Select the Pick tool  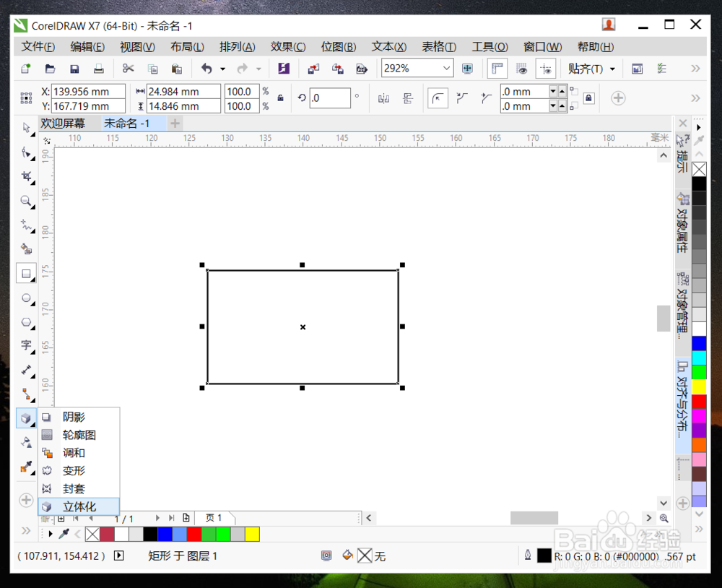pyautogui.click(x=27, y=127)
